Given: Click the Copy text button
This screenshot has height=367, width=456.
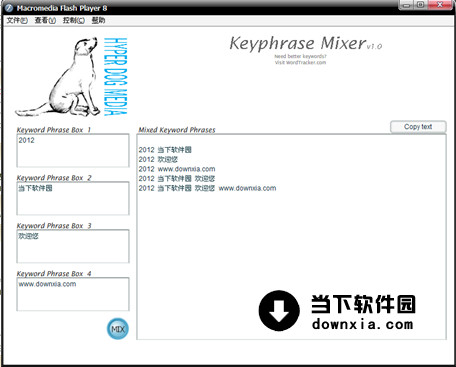Looking at the screenshot, I should pyautogui.click(x=418, y=127).
